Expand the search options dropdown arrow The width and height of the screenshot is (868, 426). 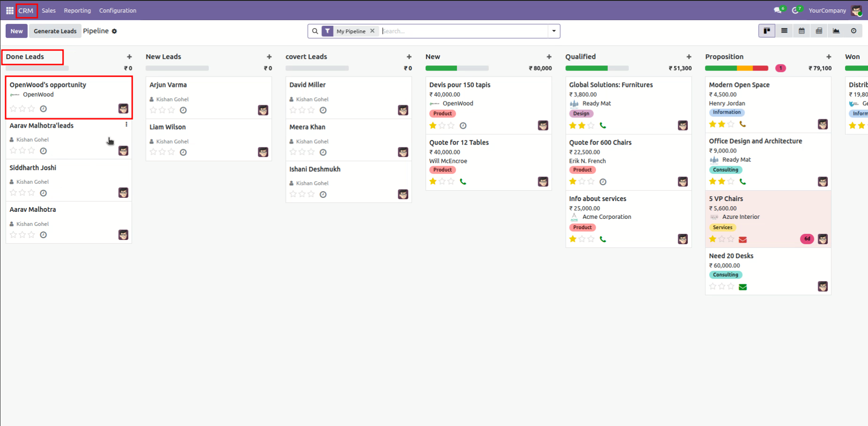point(554,31)
